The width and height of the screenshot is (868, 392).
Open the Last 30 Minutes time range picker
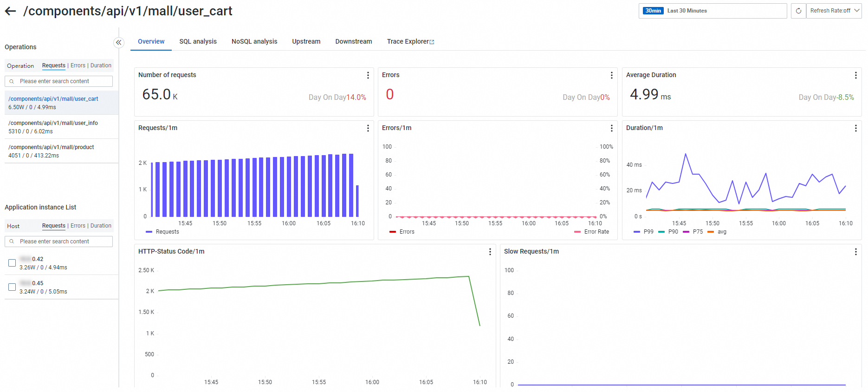[x=713, y=11]
